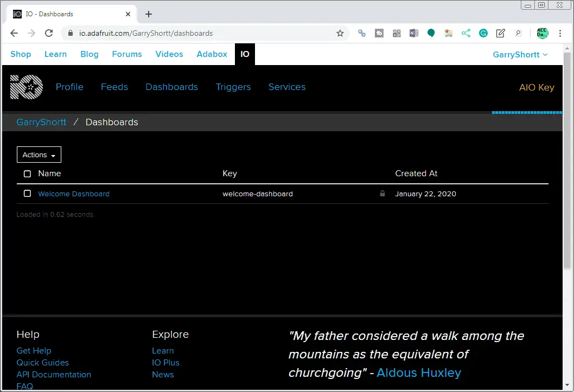Click Get Help footer link
The height and width of the screenshot is (392, 574).
pyautogui.click(x=34, y=351)
